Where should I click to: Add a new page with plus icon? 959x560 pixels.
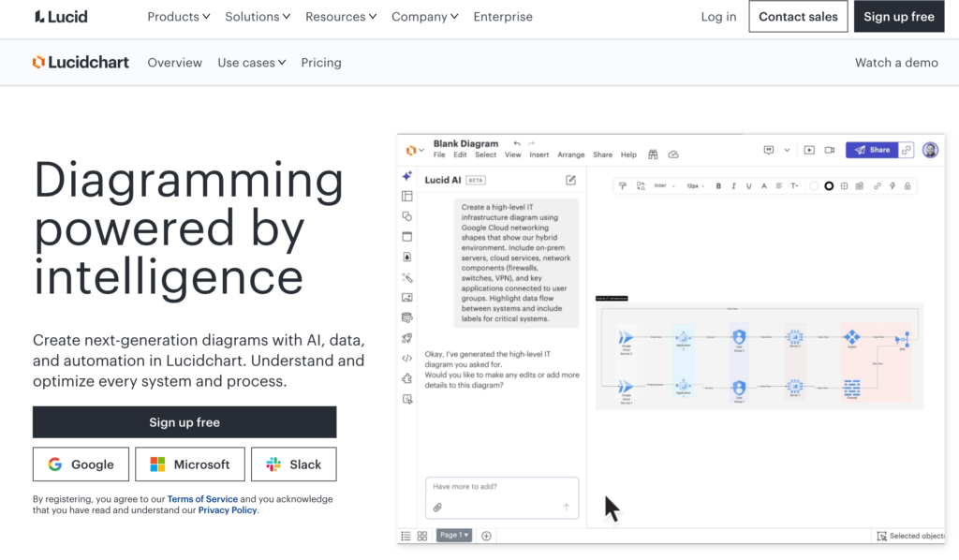pos(486,537)
